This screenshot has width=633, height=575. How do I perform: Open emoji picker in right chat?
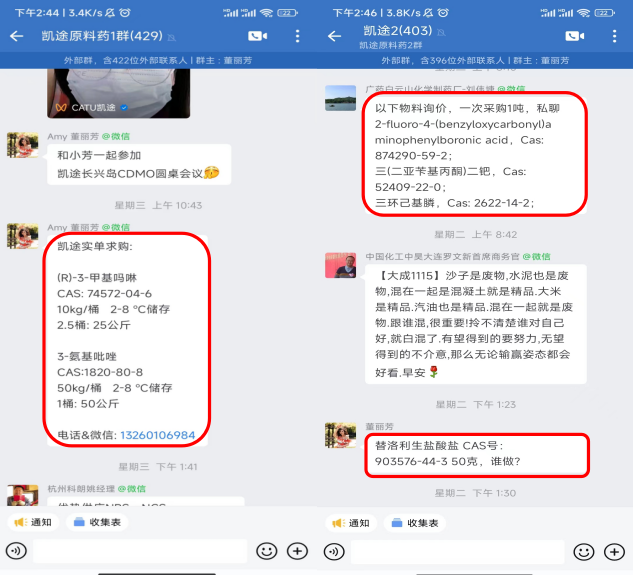(584, 552)
